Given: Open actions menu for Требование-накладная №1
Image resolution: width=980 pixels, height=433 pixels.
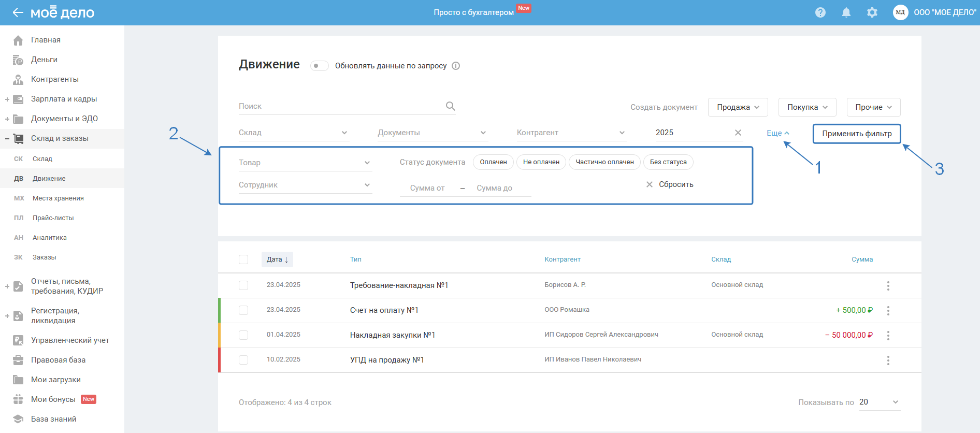Looking at the screenshot, I should pos(888,286).
